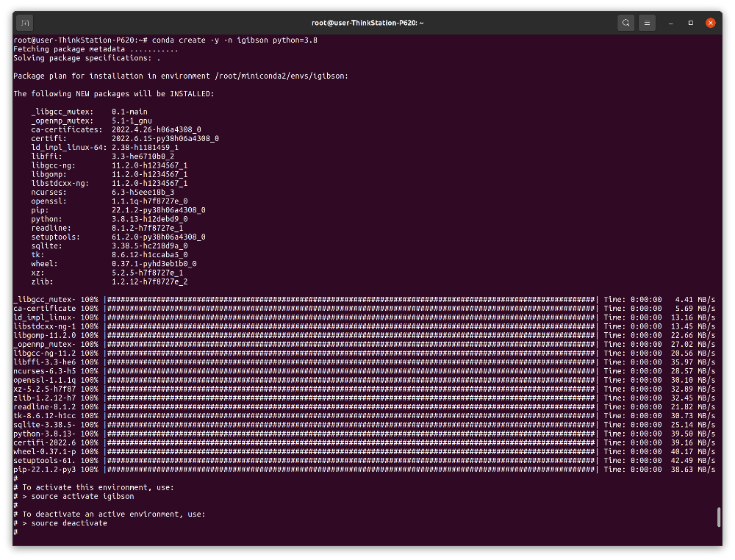The height and width of the screenshot is (560, 735).
Task: Open a new terminal tab
Action: (25, 23)
